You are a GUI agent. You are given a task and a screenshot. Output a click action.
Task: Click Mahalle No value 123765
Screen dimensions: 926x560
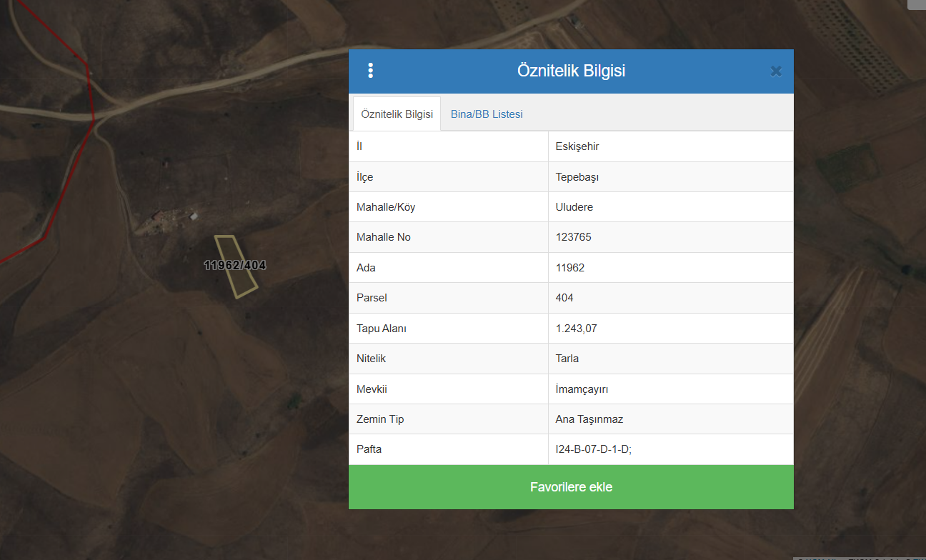pos(574,237)
